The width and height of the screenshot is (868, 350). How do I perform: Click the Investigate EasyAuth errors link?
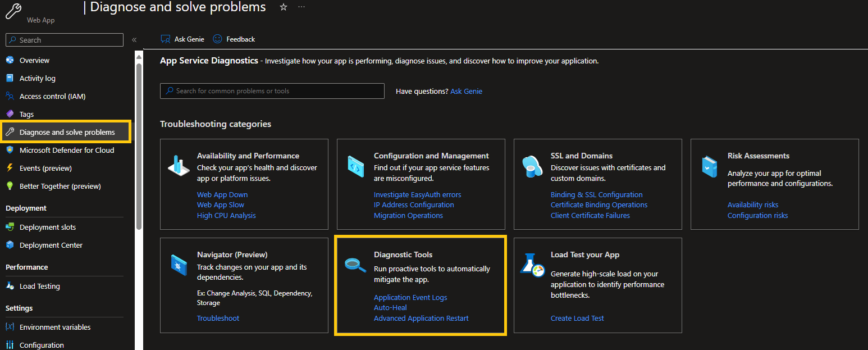tap(417, 194)
